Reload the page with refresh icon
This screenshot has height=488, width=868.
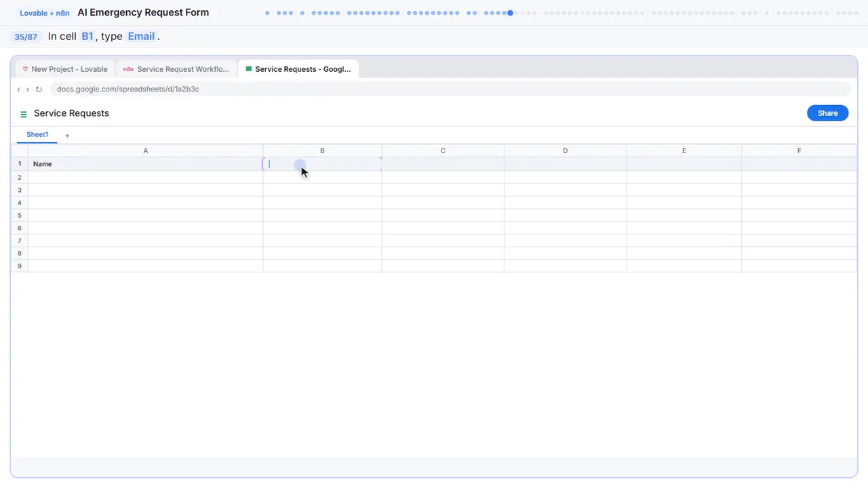click(x=39, y=89)
